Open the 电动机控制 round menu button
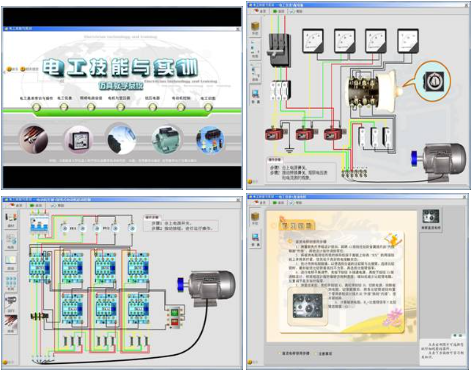The image size is (474, 373). point(181,107)
